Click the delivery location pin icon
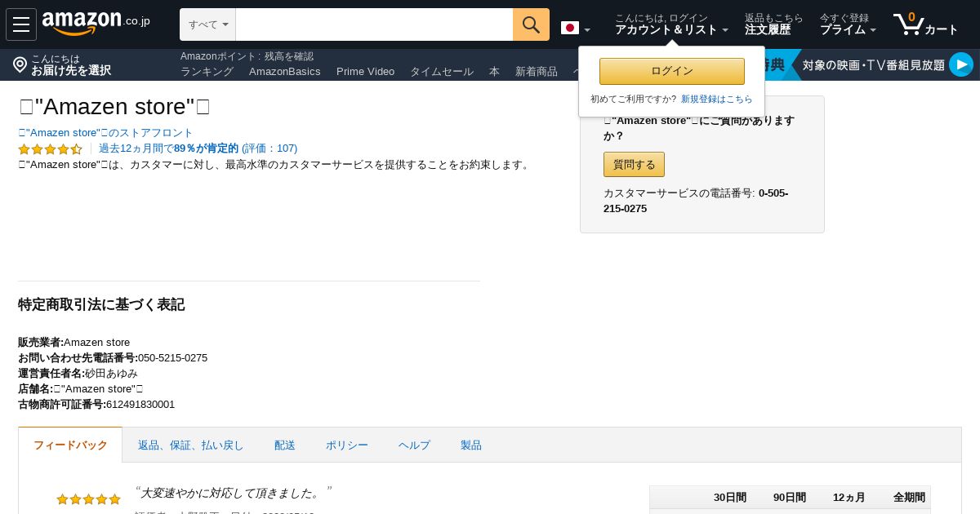 click(20, 64)
